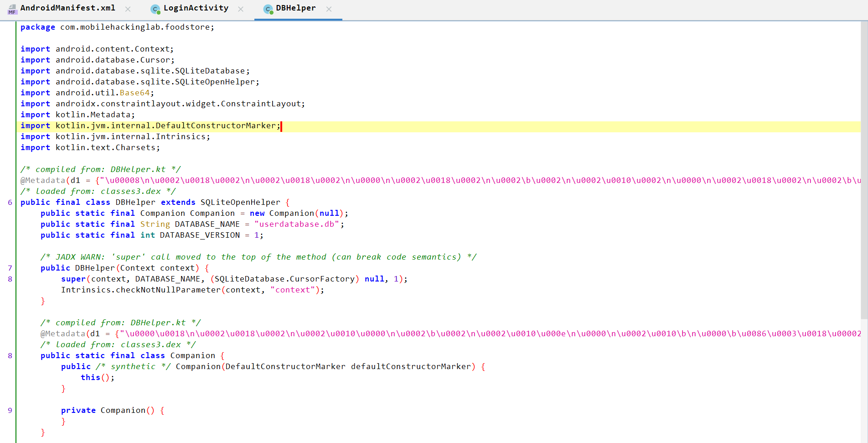Click the package com.mobilehackinglab.foodstore declaration

[x=114, y=27]
